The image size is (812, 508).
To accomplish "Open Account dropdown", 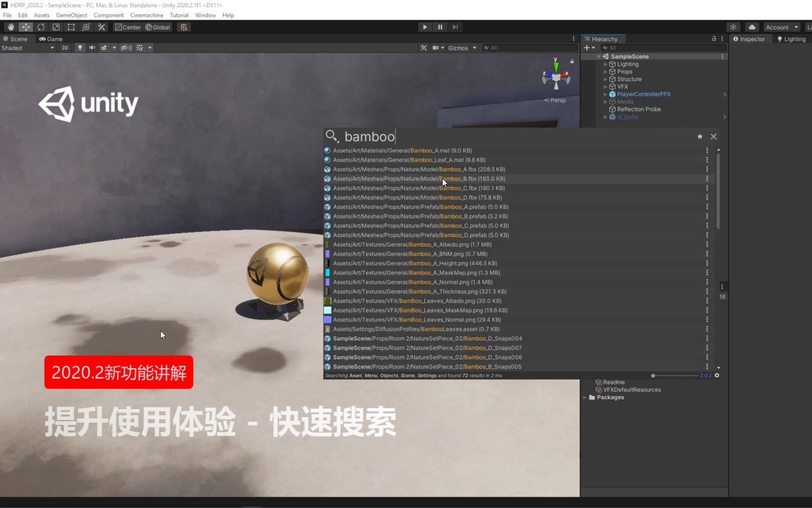I will coord(781,27).
